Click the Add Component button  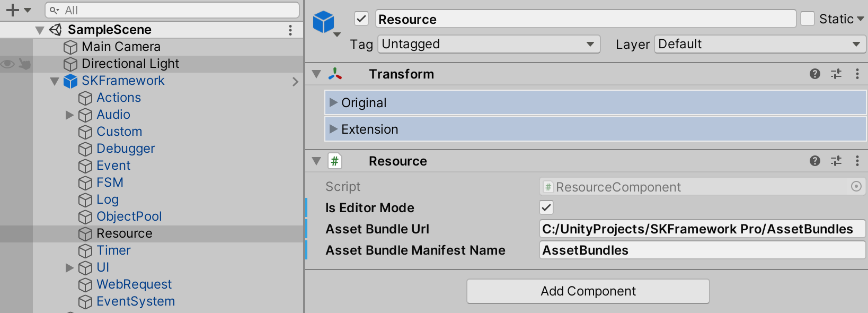pos(588,291)
